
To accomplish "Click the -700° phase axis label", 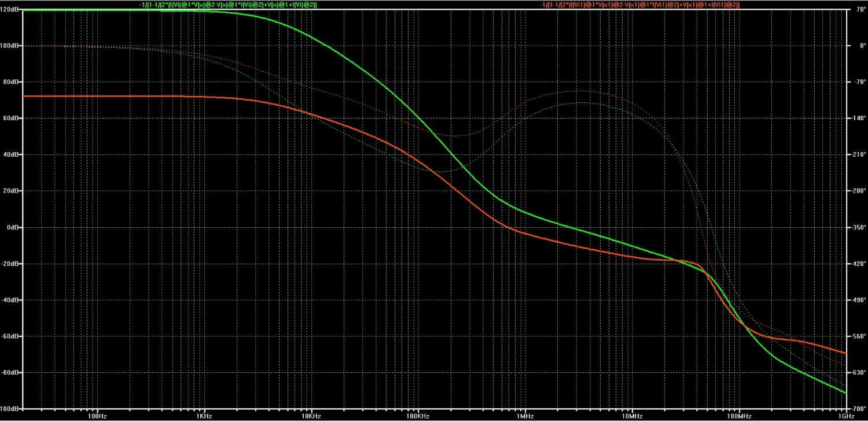I will tap(858, 409).
